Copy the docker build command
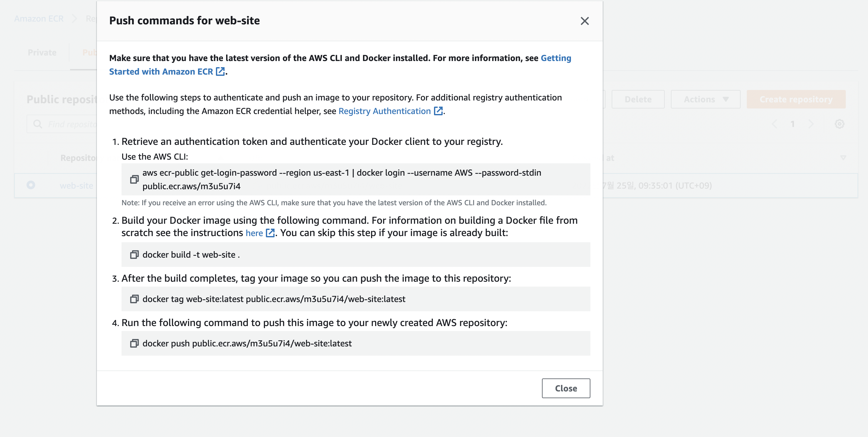868x437 pixels. pos(134,255)
